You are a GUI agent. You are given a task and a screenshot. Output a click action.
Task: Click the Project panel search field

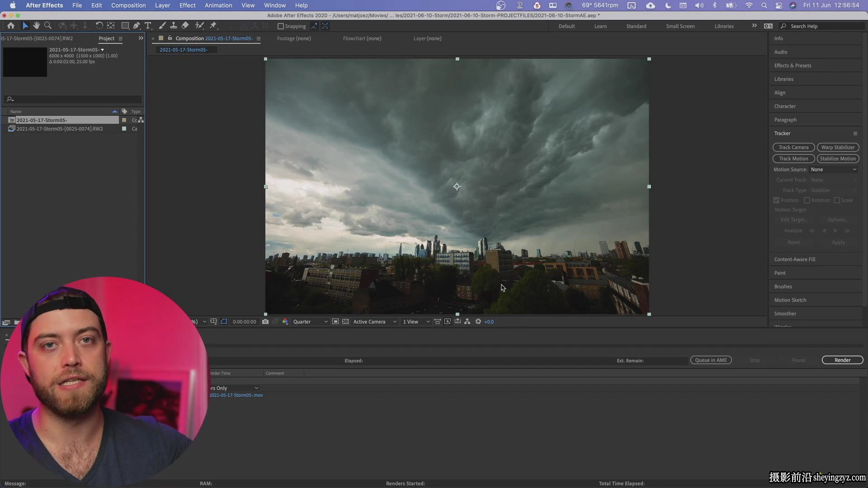(x=73, y=99)
